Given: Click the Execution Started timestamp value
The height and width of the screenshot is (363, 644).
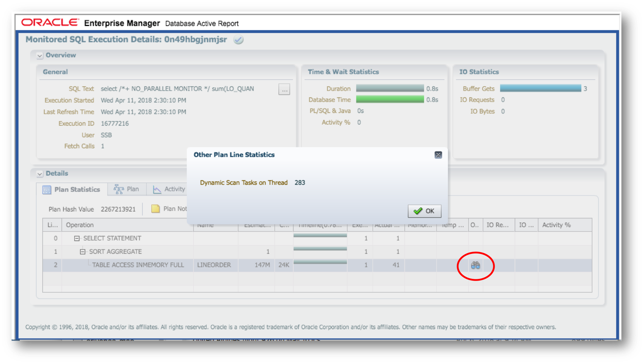Looking at the screenshot, I should (x=143, y=100).
